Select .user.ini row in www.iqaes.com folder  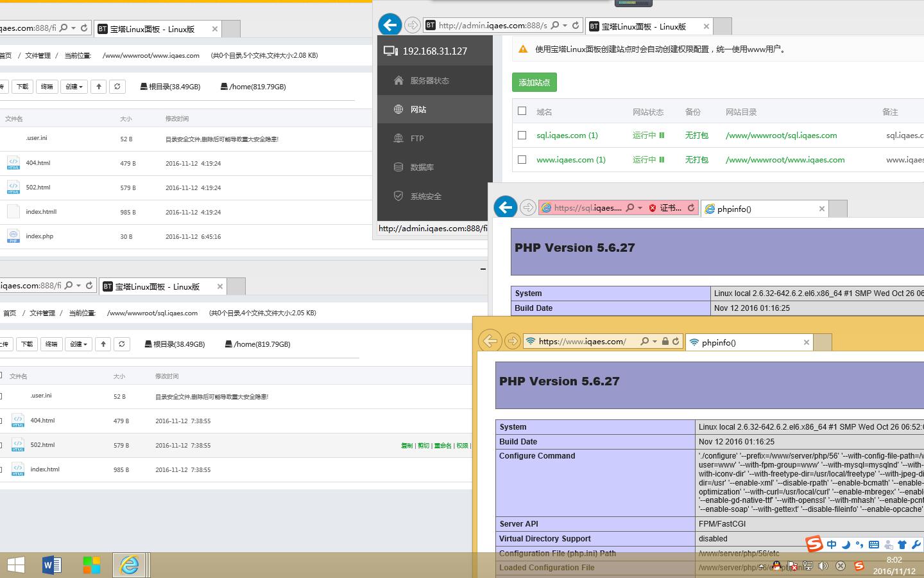[186, 139]
